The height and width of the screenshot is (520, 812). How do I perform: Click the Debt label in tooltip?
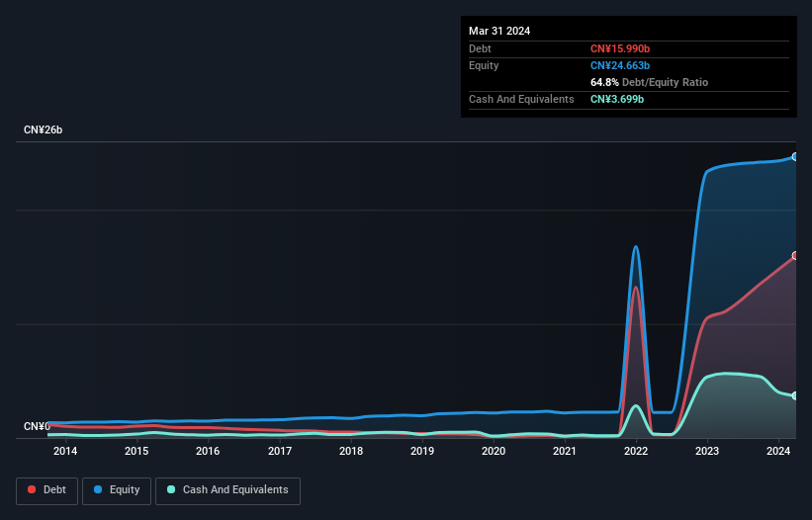click(x=480, y=48)
